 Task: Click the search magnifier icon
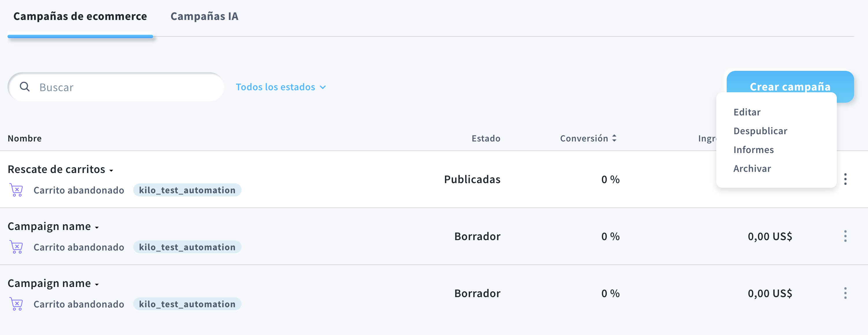(25, 87)
